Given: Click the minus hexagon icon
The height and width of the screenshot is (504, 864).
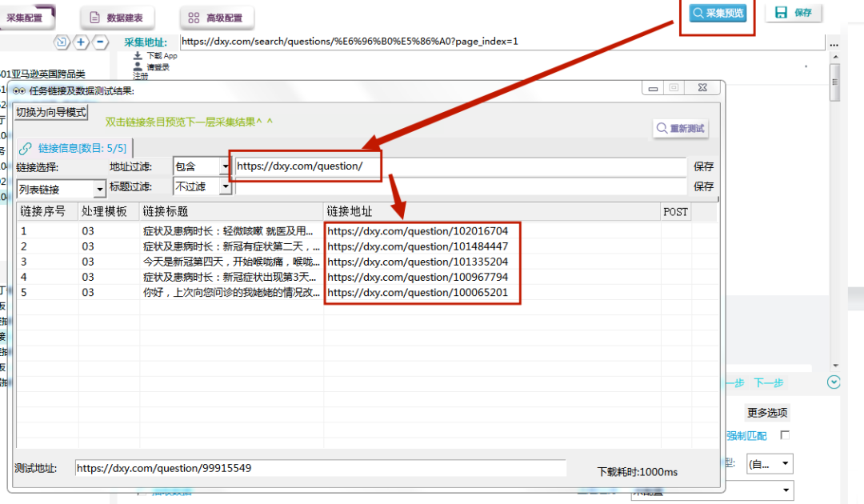Looking at the screenshot, I should [x=100, y=42].
